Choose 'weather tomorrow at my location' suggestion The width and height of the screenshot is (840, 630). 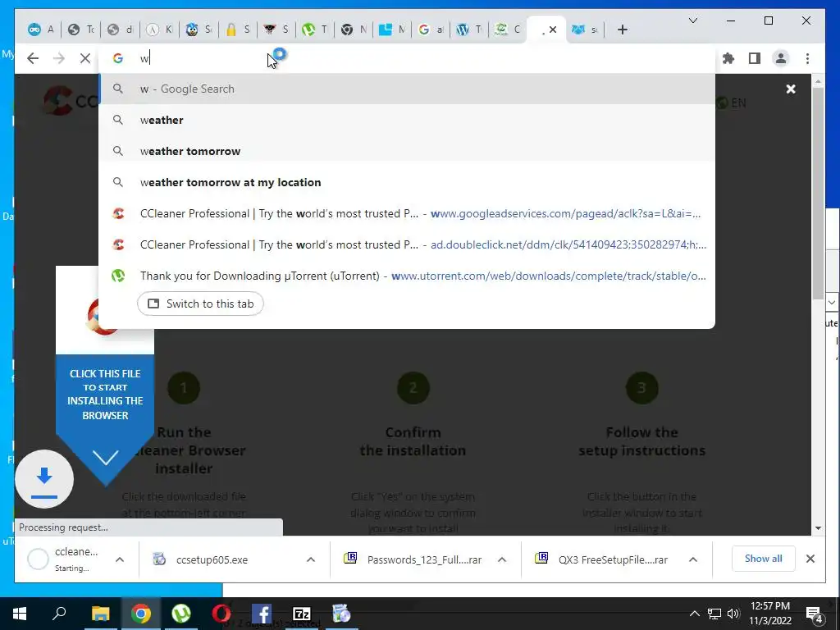[x=407, y=182]
